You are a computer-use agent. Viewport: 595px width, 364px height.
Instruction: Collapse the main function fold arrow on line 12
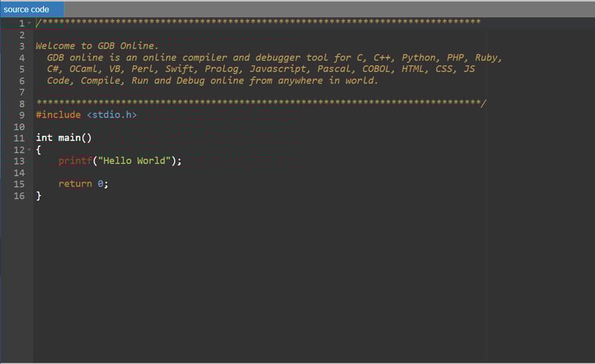(x=29, y=150)
